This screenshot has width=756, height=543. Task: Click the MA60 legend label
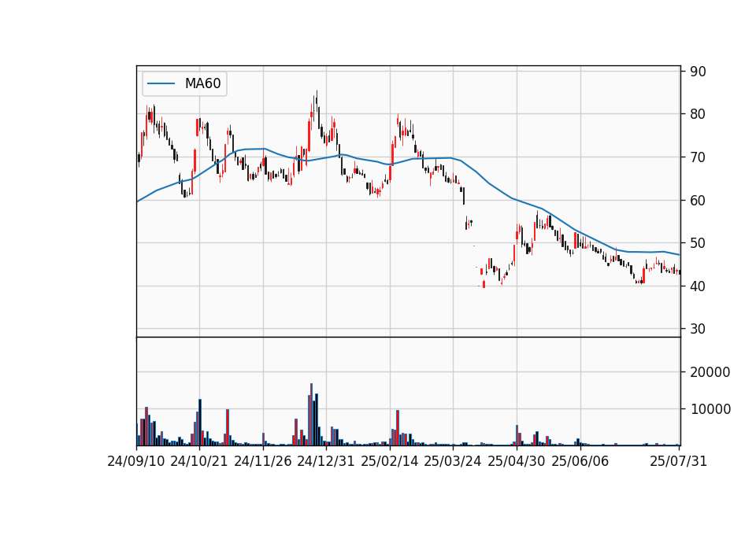tap(202, 83)
